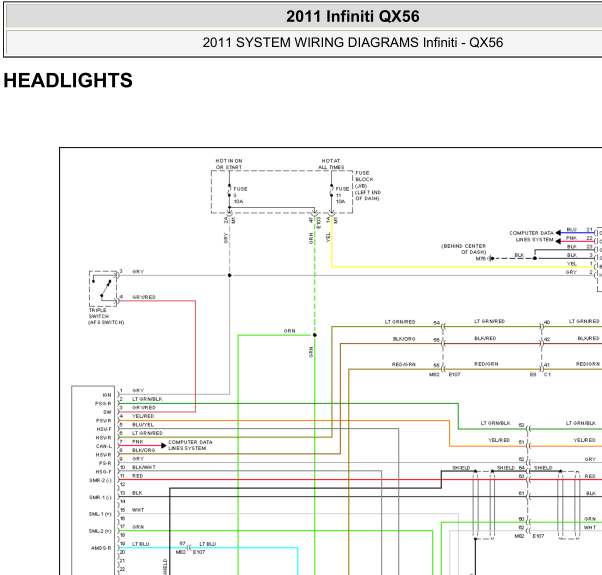Click the switch contact symbol inside the triple switch
This screenshot has width=602, height=575.
point(104,289)
